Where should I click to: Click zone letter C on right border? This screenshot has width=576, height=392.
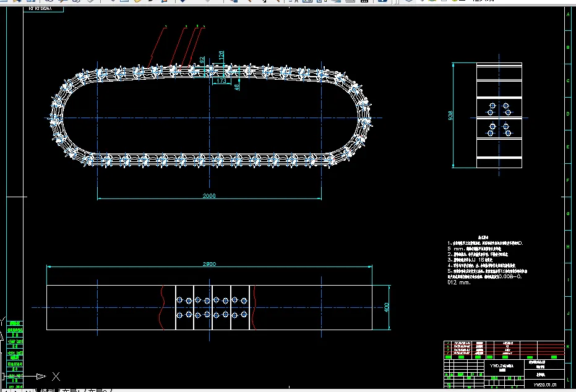pos(568,81)
